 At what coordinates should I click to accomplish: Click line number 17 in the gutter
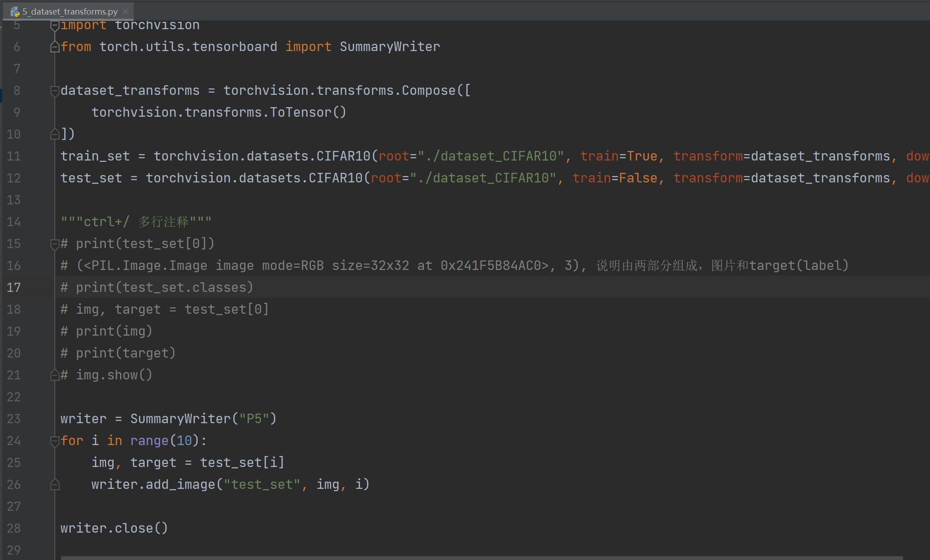[x=14, y=288]
